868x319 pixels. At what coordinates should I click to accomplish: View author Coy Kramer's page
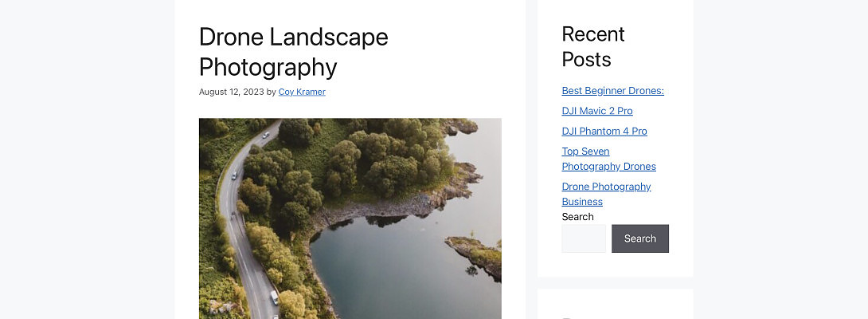[x=302, y=92]
